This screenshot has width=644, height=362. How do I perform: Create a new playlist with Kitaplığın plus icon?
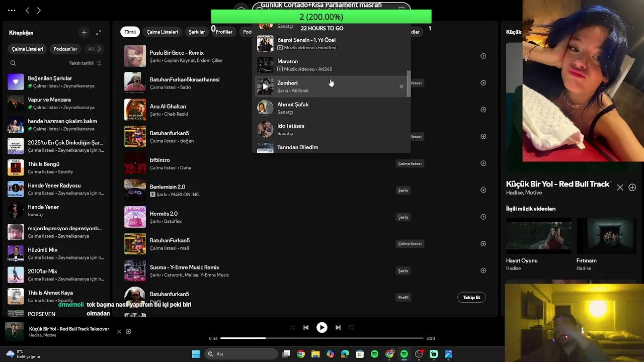[x=84, y=33]
